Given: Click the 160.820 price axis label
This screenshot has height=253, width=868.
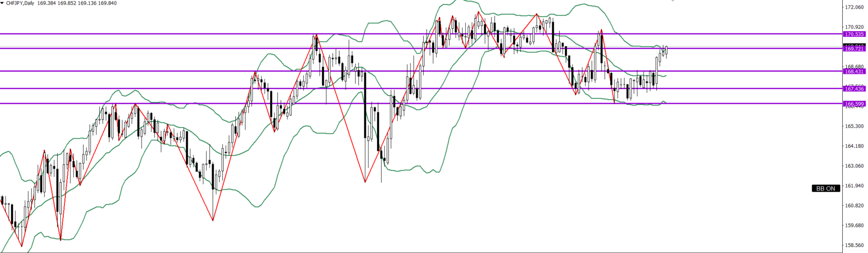Looking at the screenshot, I should click(x=854, y=206).
